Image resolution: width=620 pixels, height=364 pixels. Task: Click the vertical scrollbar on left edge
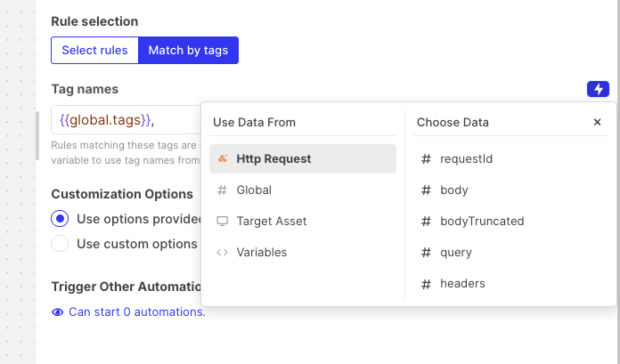pyautogui.click(x=37, y=135)
